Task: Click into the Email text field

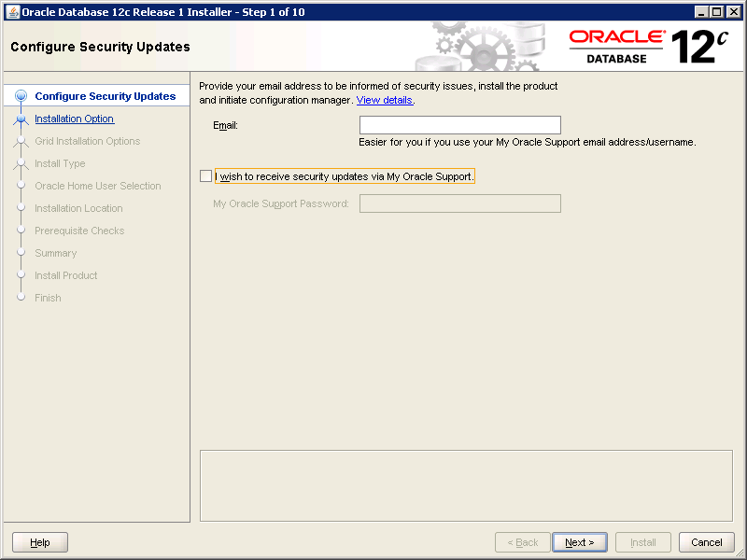Action: pos(459,125)
